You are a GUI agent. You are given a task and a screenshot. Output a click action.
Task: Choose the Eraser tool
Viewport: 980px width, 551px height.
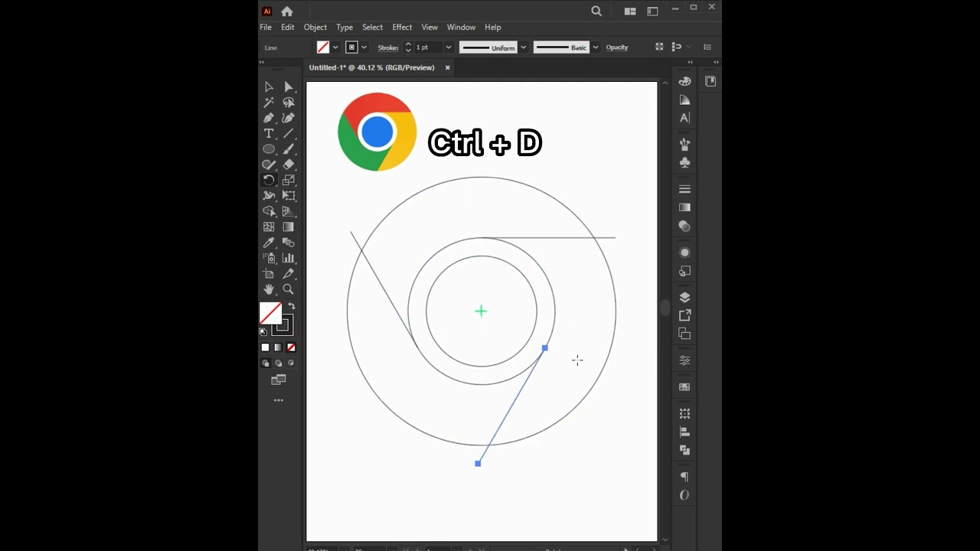(289, 165)
